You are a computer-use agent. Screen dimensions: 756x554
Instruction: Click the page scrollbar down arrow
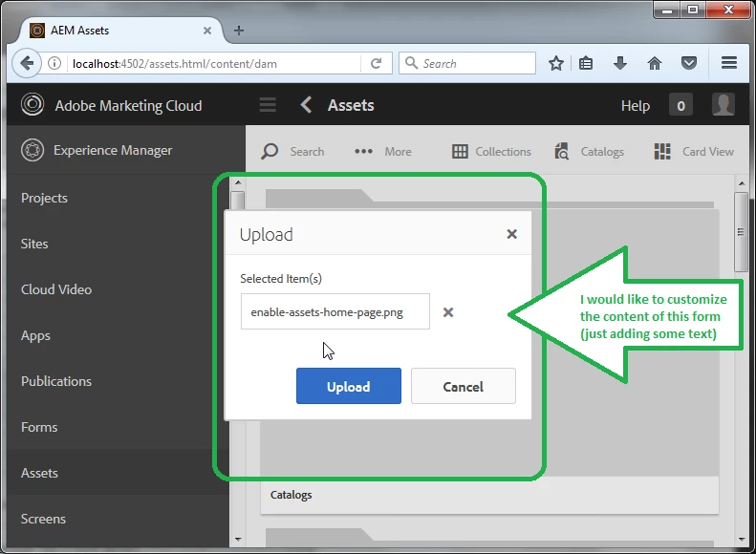click(742, 540)
